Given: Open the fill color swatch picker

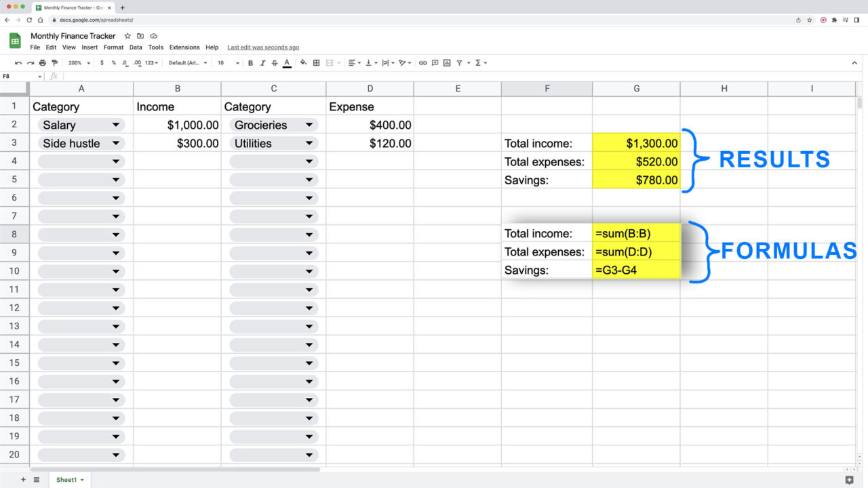Looking at the screenshot, I should [x=301, y=62].
